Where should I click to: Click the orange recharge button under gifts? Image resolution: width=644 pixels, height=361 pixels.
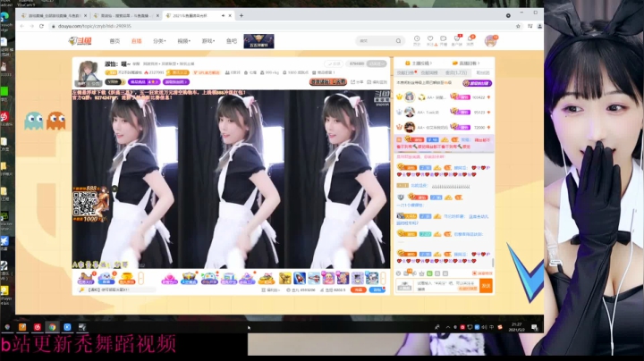coord(358,290)
